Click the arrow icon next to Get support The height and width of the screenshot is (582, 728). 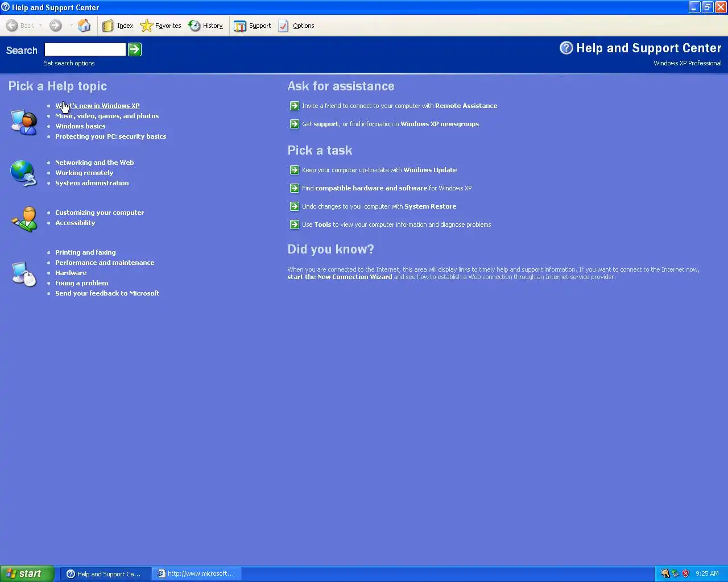click(x=295, y=124)
